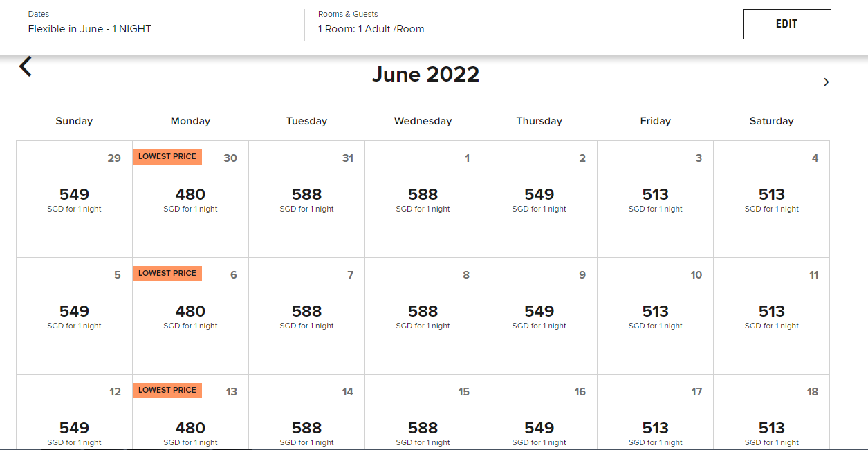This screenshot has height=450, width=868.
Task: Select Saturday June 4 date cell
Action: coord(771,199)
